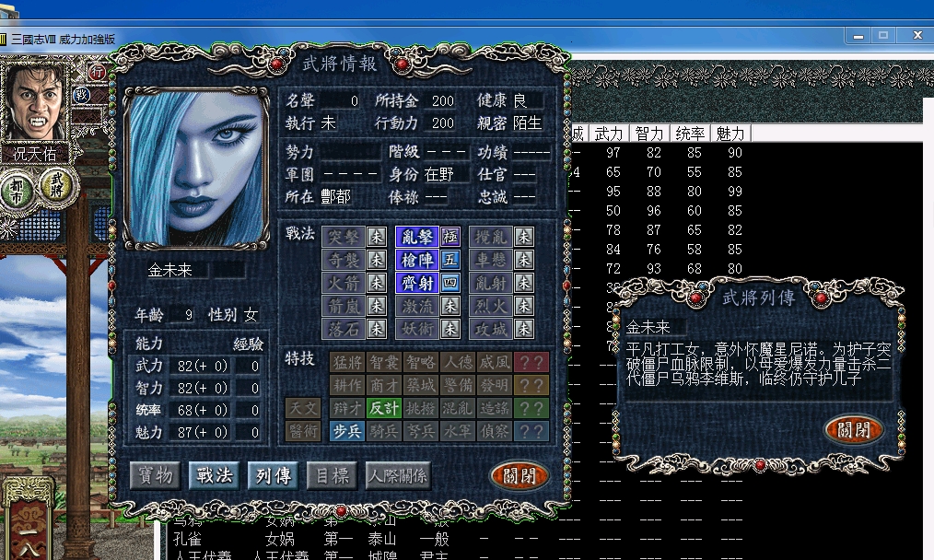Select the 辯才 skill tile

(348, 408)
